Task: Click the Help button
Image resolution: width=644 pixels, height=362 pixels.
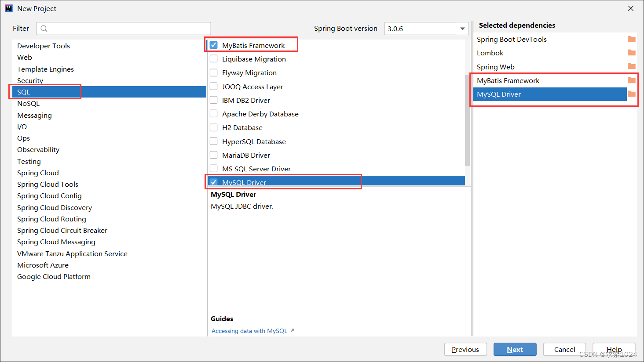Action: tap(614, 349)
